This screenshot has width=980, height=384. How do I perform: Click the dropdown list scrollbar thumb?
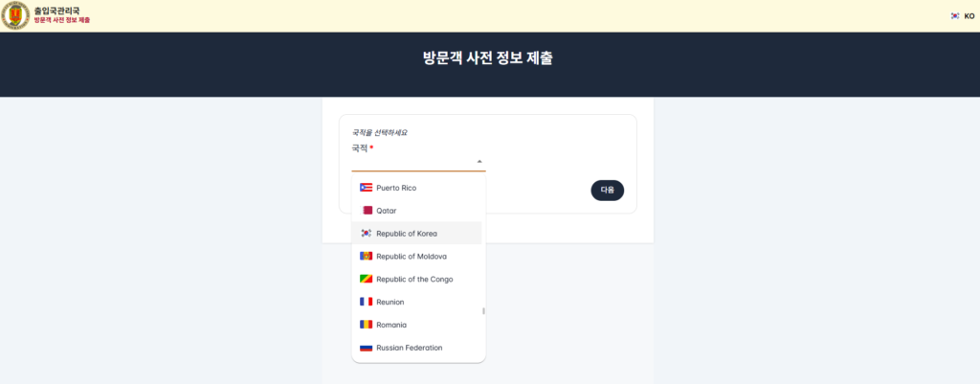483,311
